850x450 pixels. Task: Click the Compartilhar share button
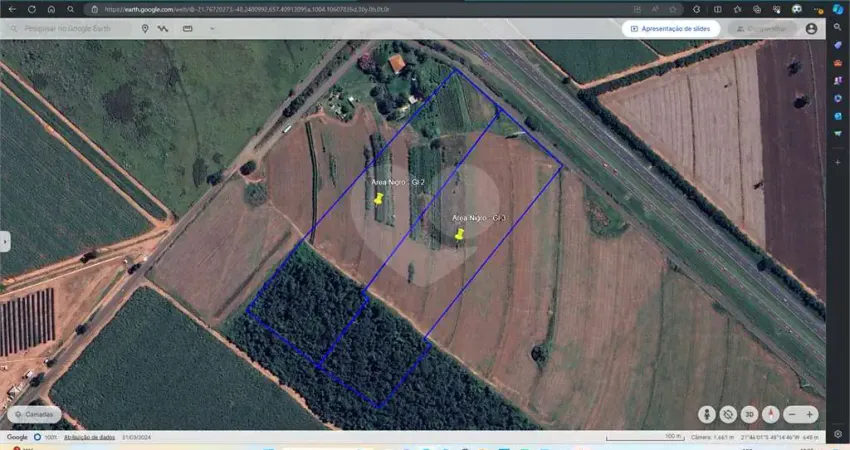pos(762,29)
